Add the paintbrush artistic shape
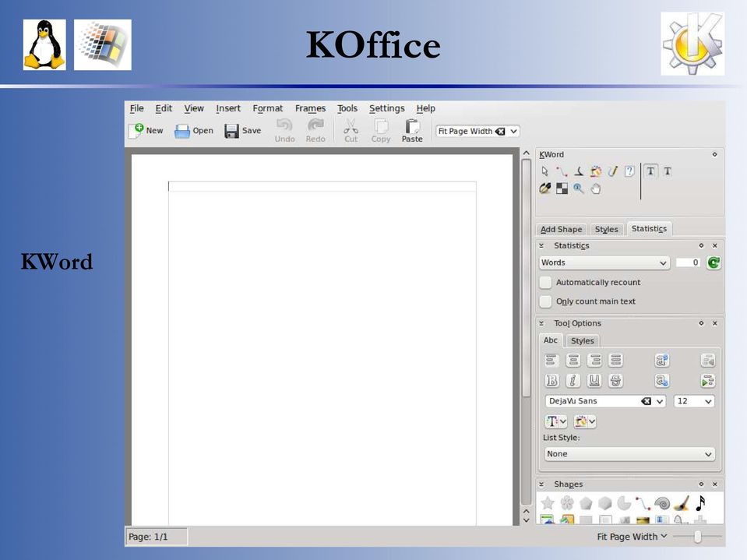Screen dimensions: 747x560 point(682,503)
